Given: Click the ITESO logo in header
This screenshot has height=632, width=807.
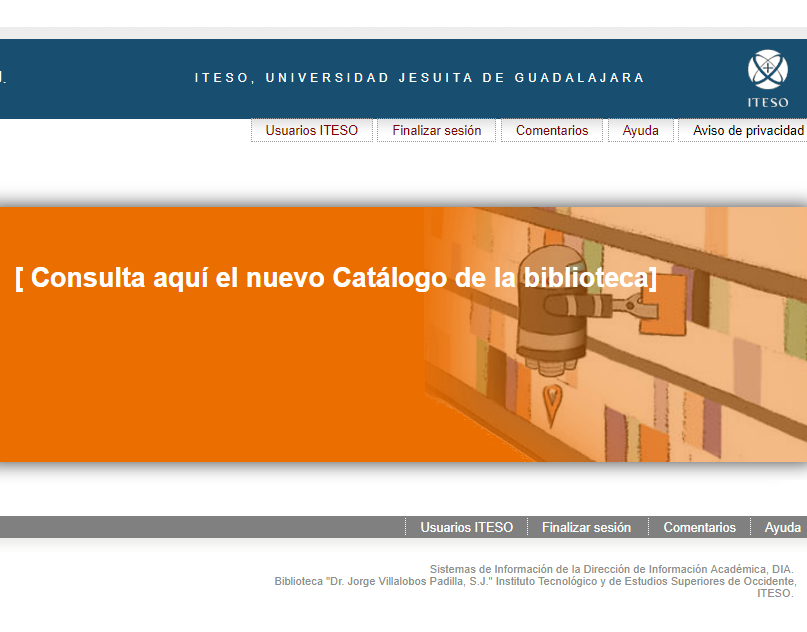Looking at the screenshot, I should [x=767, y=79].
